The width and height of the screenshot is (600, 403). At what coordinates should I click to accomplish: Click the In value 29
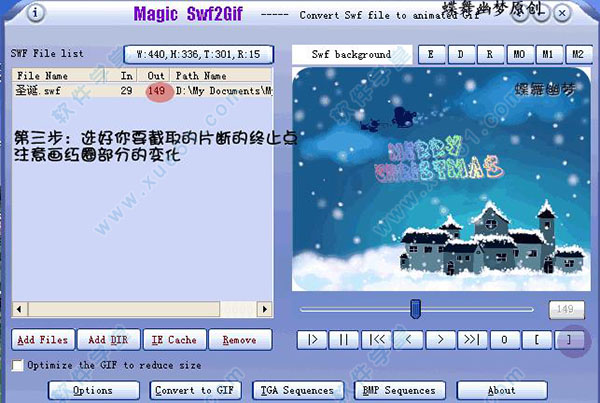(x=126, y=91)
